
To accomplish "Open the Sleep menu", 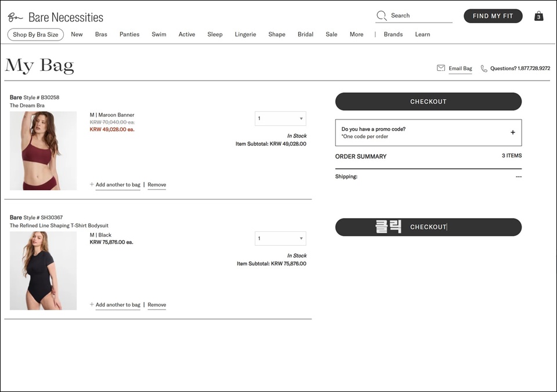I will tap(215, 34).
